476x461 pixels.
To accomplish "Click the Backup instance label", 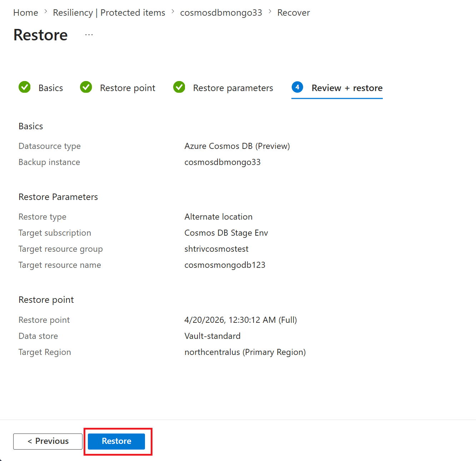I will pos(49,162).
